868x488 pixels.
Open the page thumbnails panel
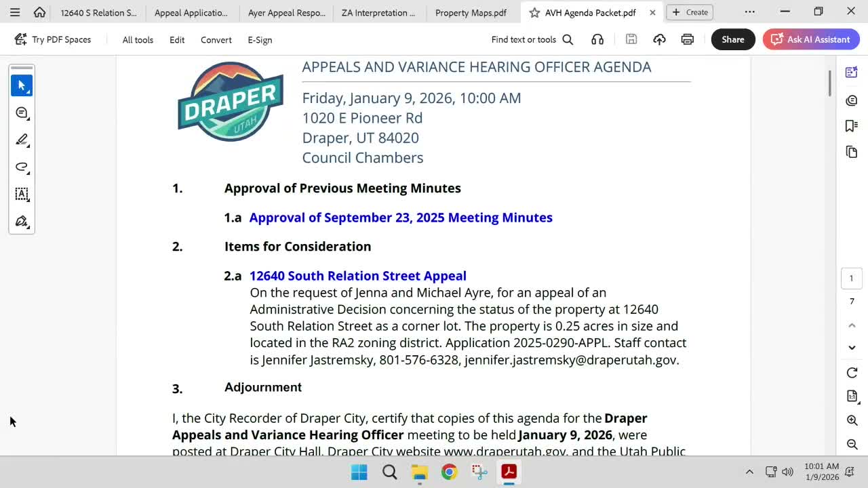point(852,152)
